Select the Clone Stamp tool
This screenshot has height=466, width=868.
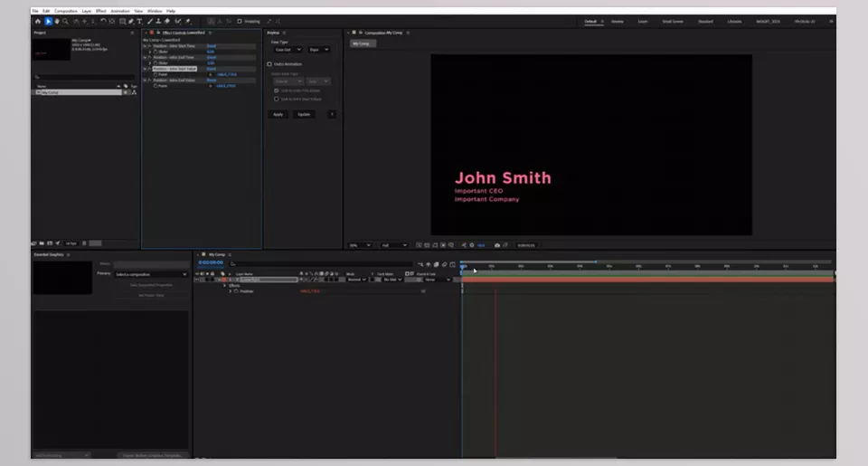[x=158, y=22]
